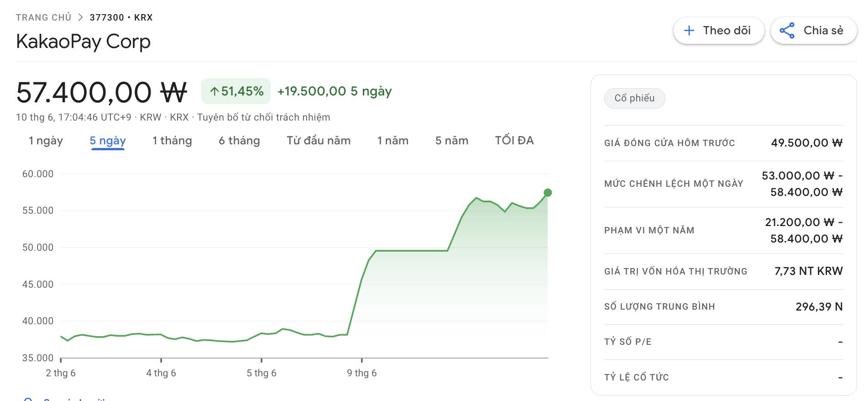The width and height of the screenshot is (868, 401).
Task: Click GIÁ ĐÓNG CỬA HÔM TRƯỚC label
Action: click(669, 143)
